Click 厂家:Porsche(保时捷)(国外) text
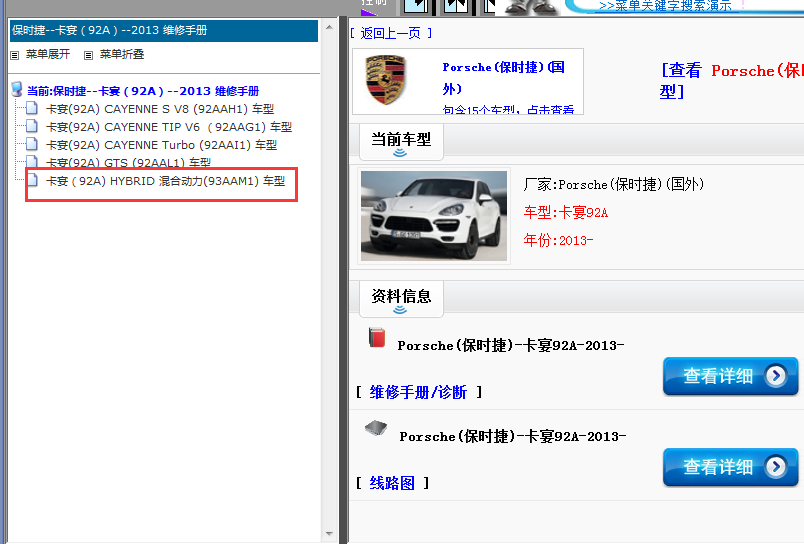804x544 pixels. click(x=614, y=184)
